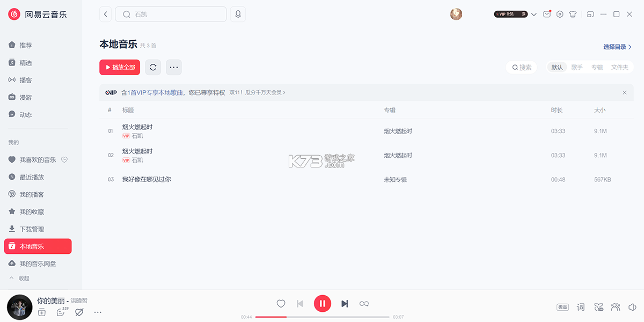Change sound quality 极高 badge
The height and width of the screenshot is (322, 644).
tap(562, 307)
